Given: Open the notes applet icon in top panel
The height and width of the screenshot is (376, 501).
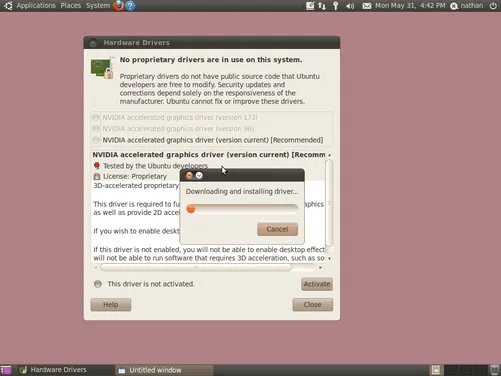Looking at the screenshot, I should coord(310,6).
